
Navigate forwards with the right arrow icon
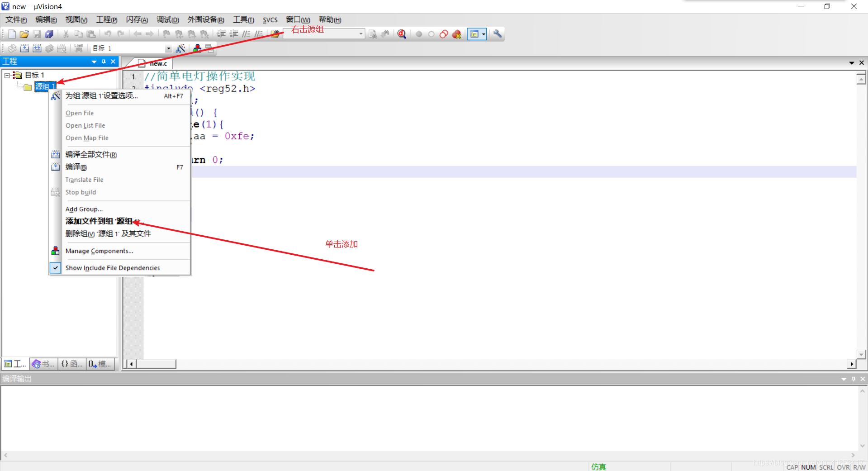click(150, 34)
